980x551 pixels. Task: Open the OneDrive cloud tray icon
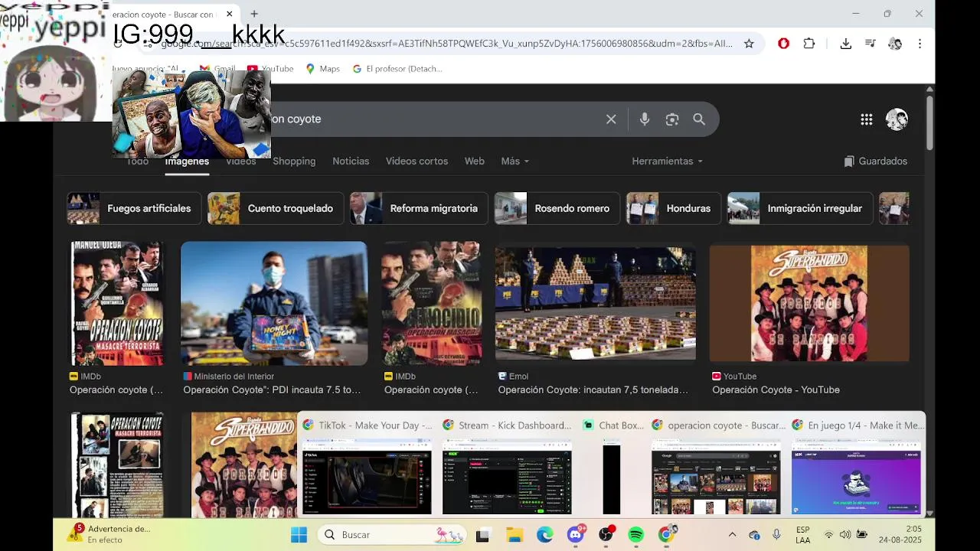tap(754, 535)
